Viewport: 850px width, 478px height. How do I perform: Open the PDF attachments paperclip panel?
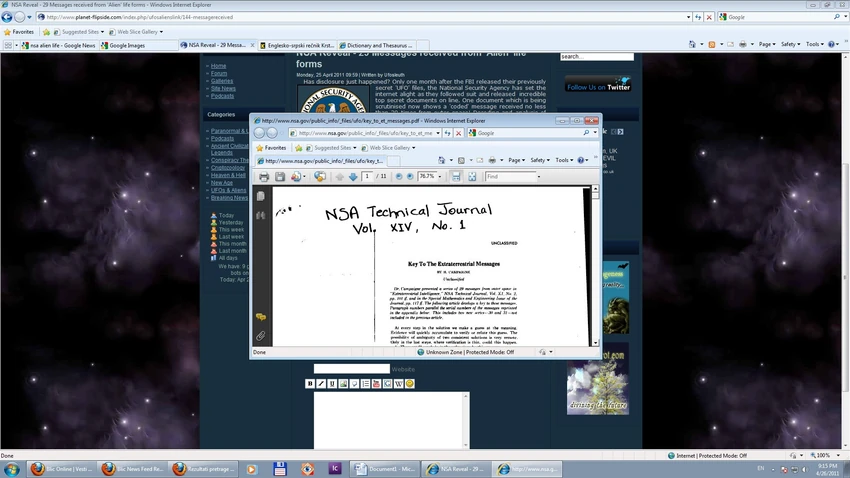(261, 336)
